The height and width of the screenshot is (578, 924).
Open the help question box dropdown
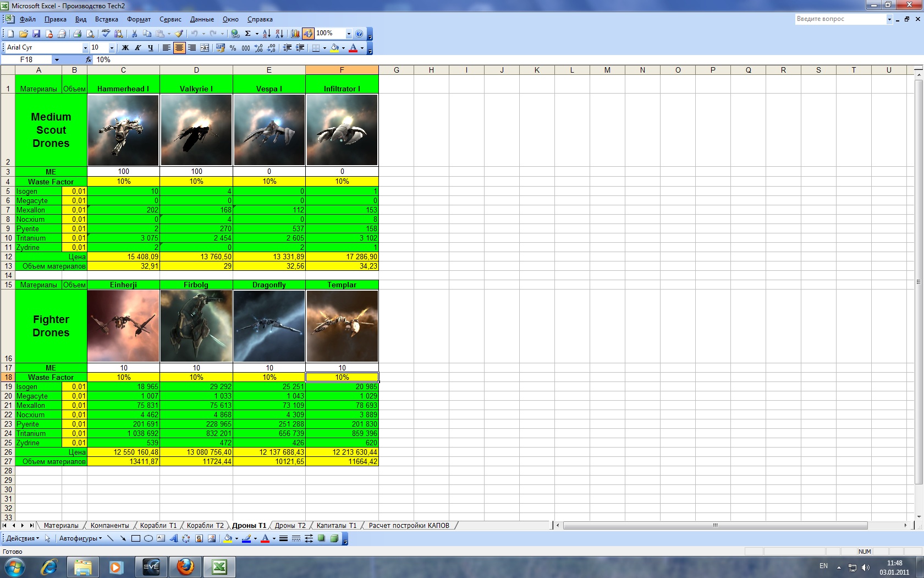889,19
